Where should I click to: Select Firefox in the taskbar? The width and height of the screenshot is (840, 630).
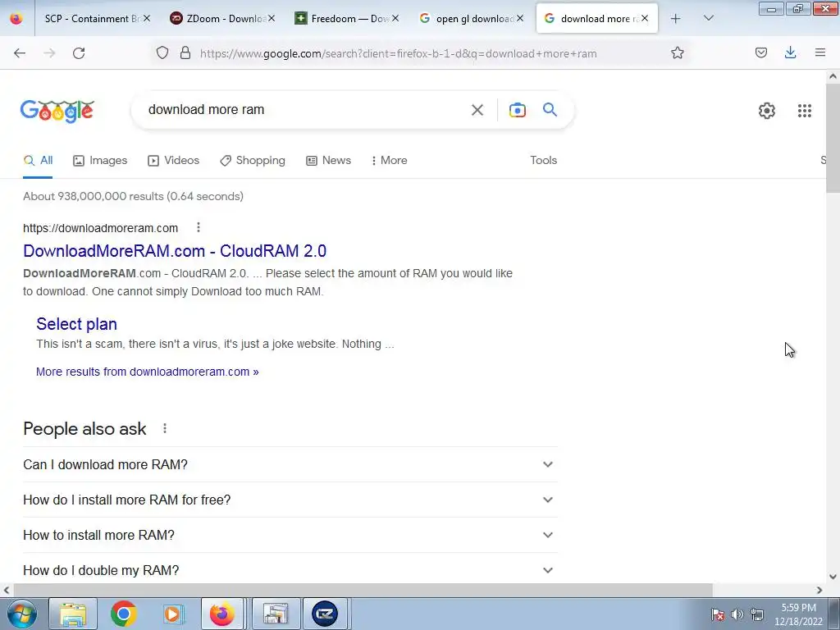click(x=221, y=614)
